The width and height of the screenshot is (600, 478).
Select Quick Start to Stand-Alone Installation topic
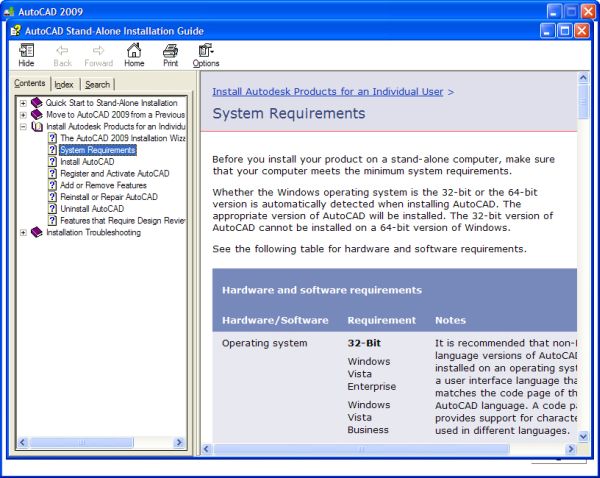(x=111, y=103)
